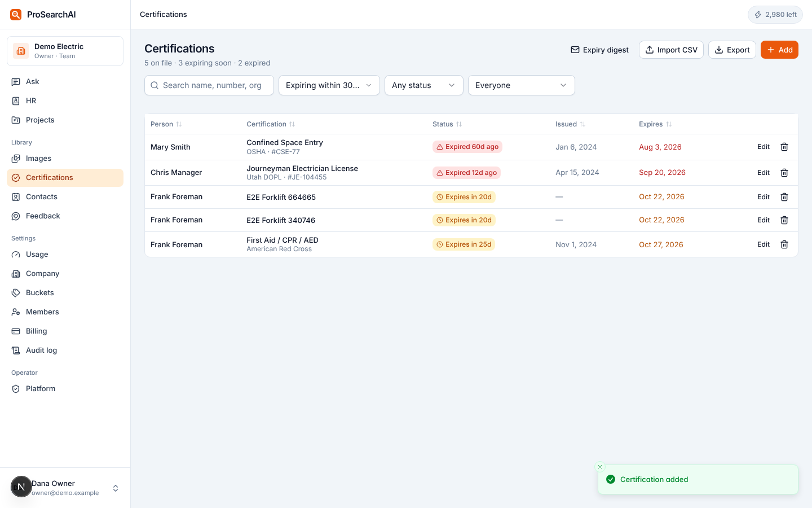The width and height of the screenshot is (812, 508).
Task: Sort the table by Issued column
Action: tap(570, 124)
